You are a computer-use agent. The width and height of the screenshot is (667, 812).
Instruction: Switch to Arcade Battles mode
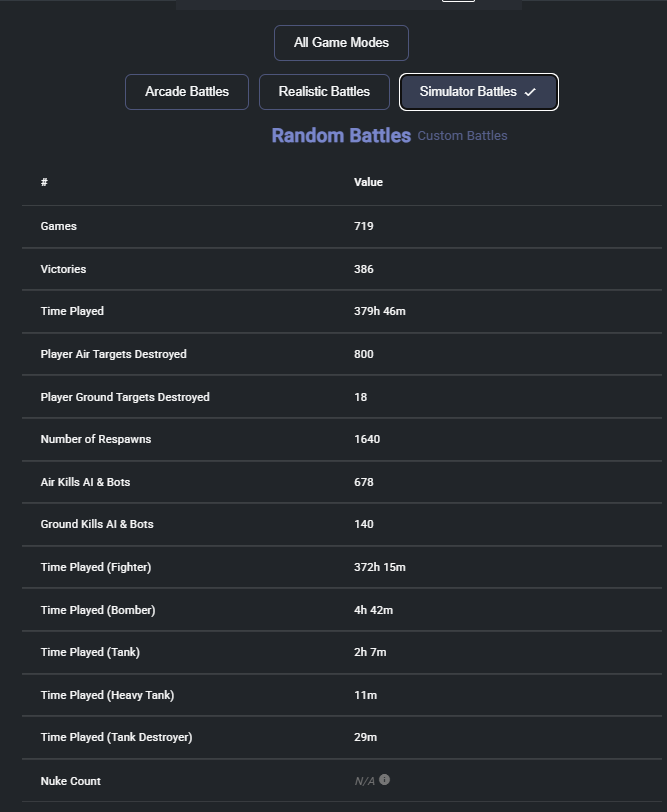187,92
